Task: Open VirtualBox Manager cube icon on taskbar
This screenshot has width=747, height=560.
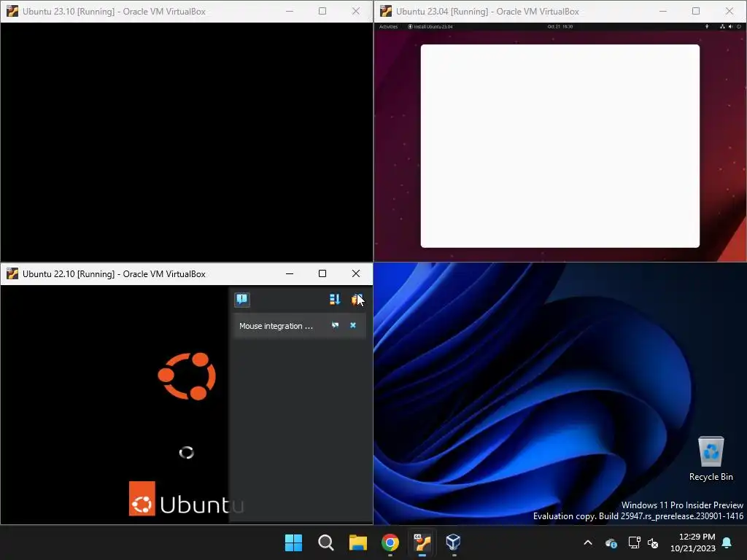Action: 454,542
